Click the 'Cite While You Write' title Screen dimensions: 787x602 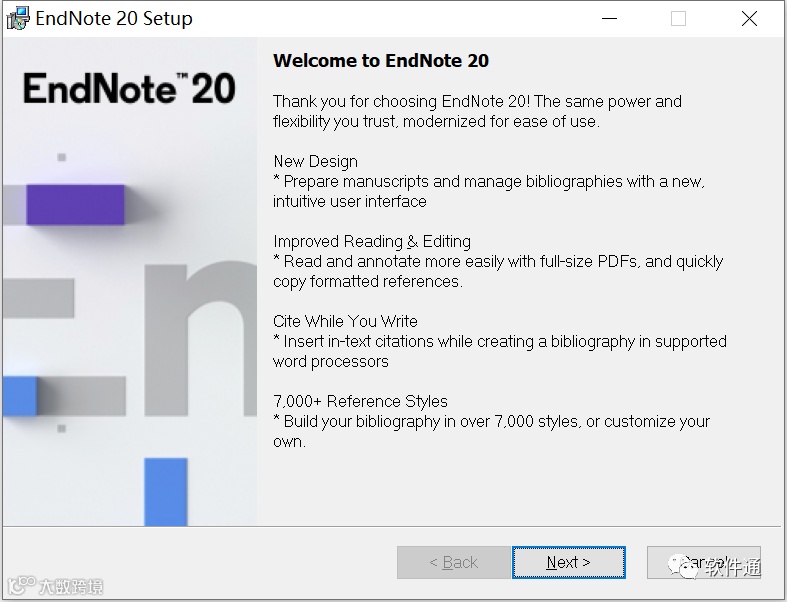(345, 321)
